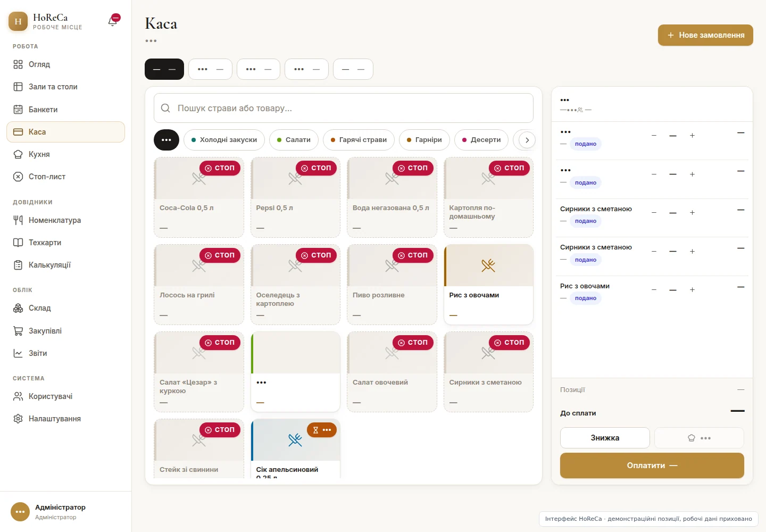Open Кухня using the chef hat icon
The width and height of the screenshot is (766, 532).
pos(18,154)
